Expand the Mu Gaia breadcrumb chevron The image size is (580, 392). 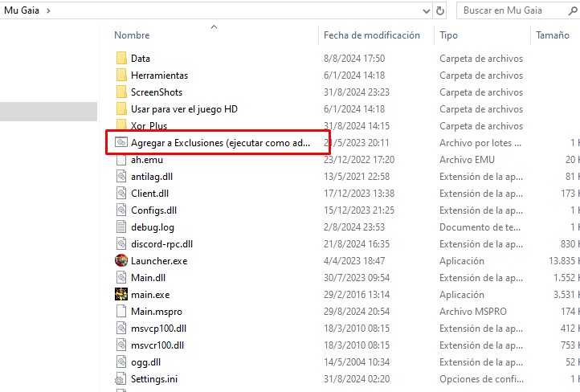point(49,10)
